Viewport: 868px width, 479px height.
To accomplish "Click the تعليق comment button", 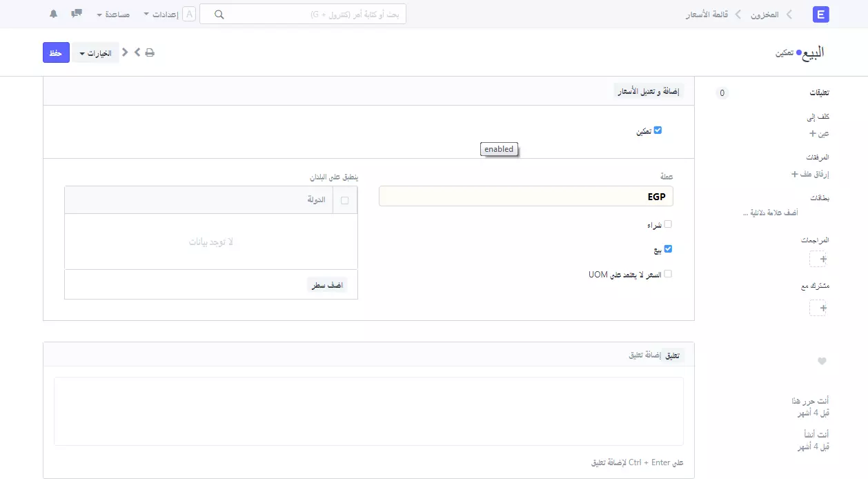I will pyautogui.click(x=672, y=355).
